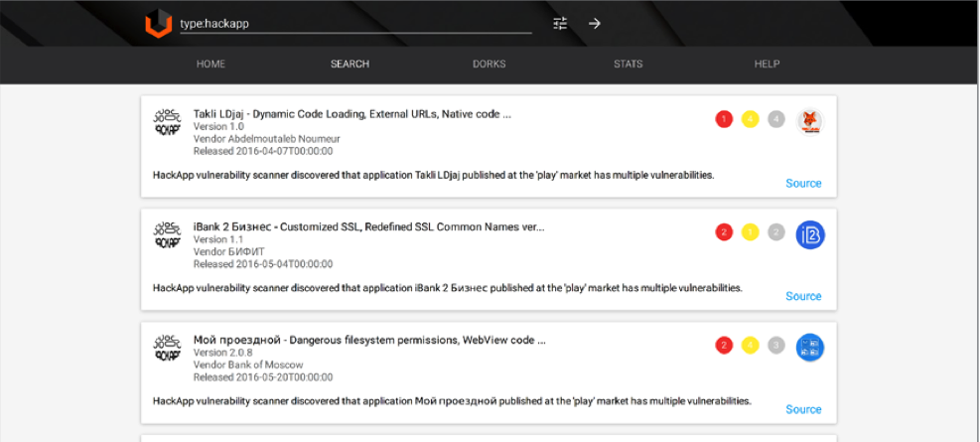Follow the Source link for Takli LDjaj

(x=803, y=183)
